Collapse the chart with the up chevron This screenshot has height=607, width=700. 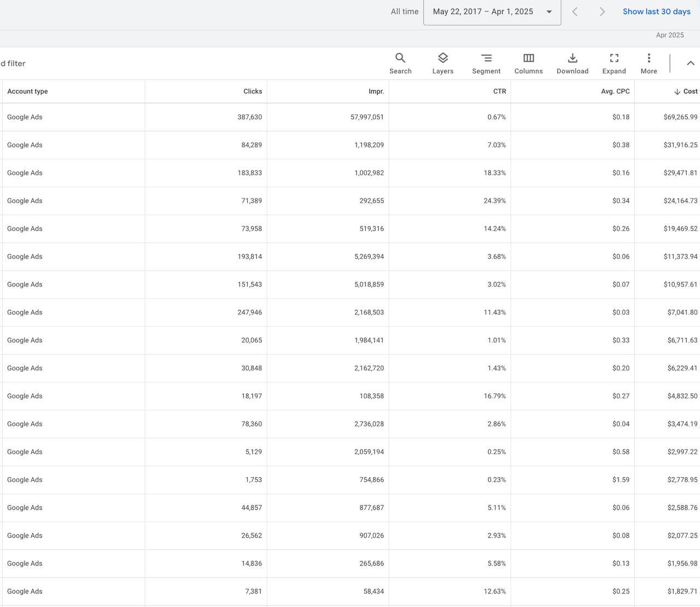coord(691,63)
